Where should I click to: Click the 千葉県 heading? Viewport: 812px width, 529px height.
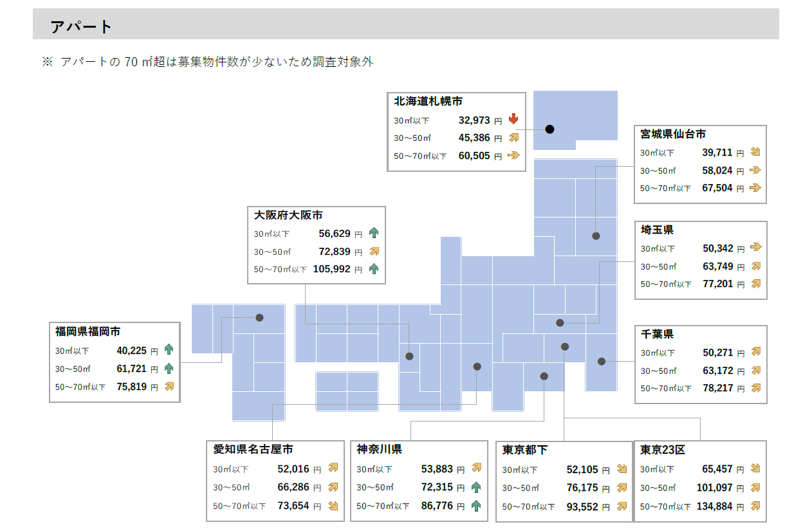pyautogui.click(x=657, y=334)
